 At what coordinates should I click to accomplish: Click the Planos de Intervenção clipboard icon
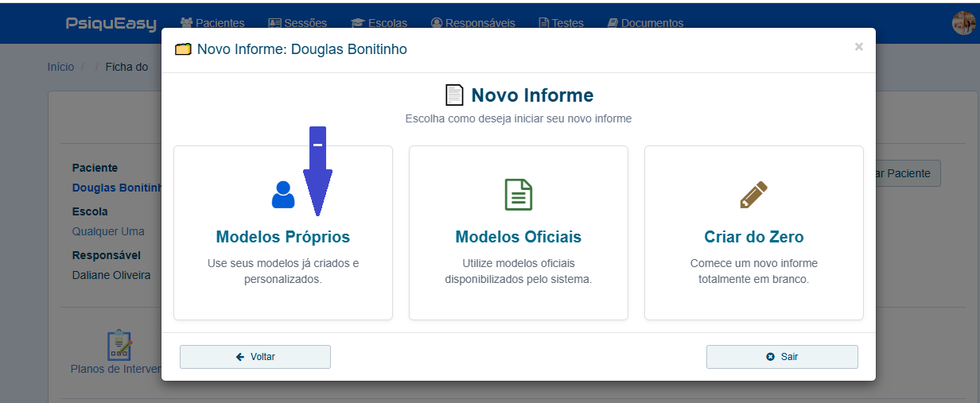pos(119,345)
